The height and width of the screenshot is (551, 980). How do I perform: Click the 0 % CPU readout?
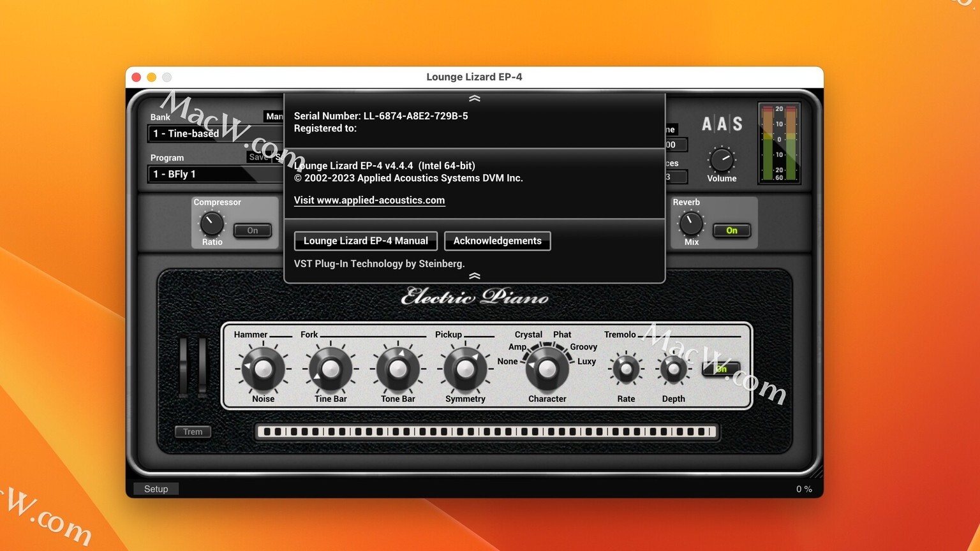804,489
